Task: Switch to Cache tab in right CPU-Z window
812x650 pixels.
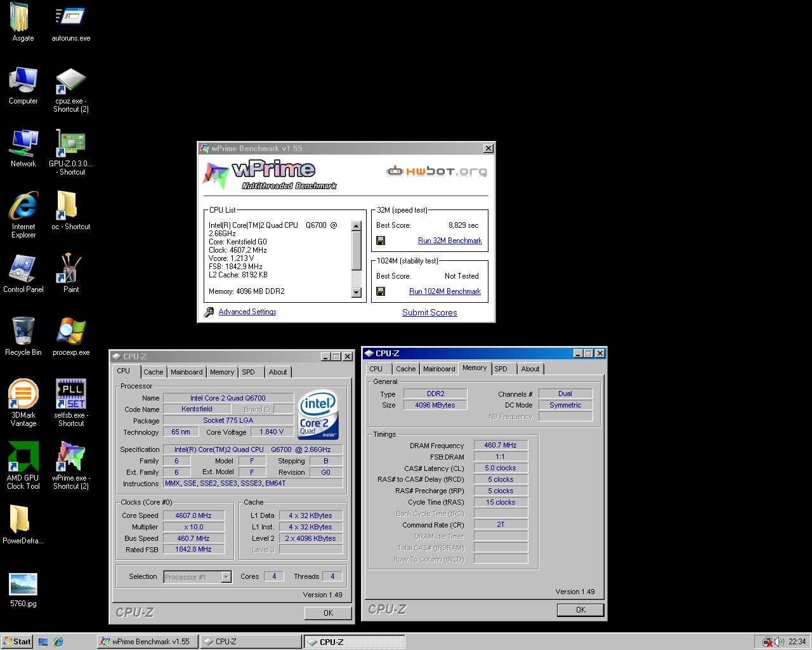Action: [x=406, y=369]
